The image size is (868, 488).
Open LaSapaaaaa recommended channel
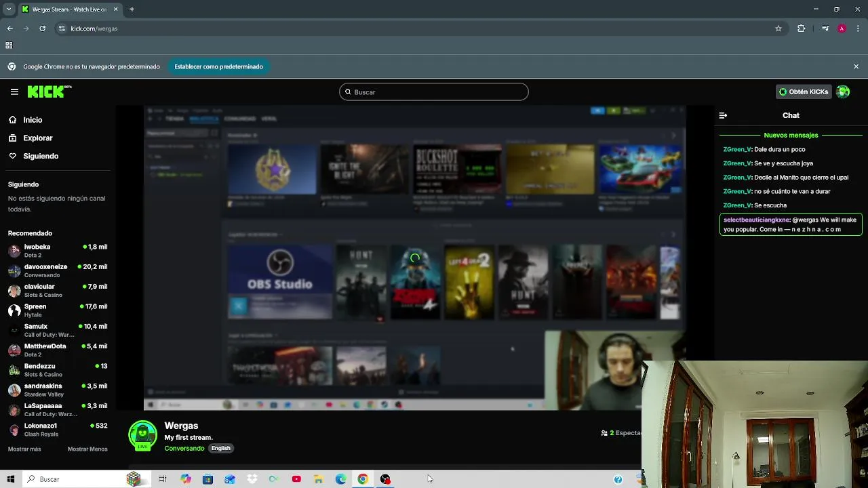58,409
